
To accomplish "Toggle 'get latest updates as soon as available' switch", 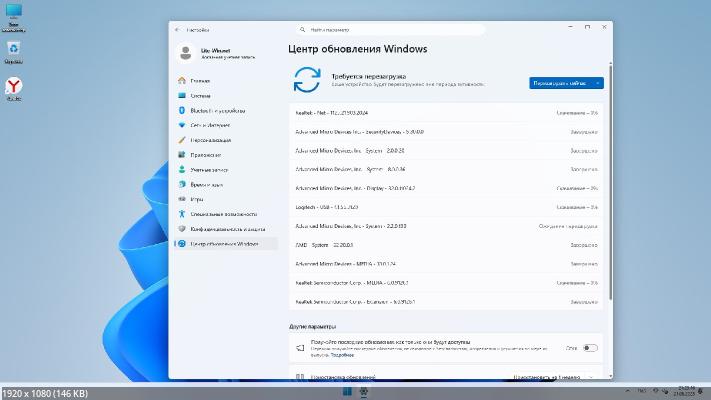I will 589,348.
